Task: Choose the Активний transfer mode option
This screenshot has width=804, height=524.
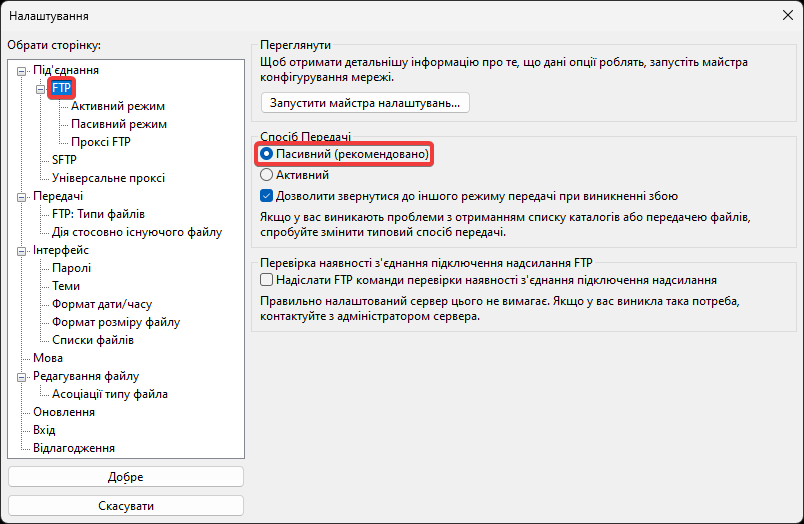Action: (x=267, y=175)
